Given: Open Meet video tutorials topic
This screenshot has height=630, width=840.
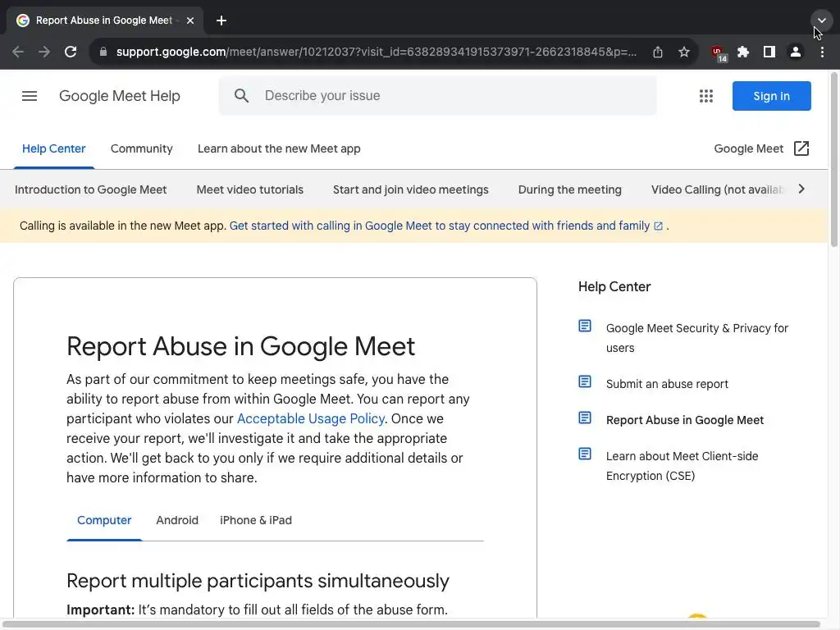Looking at the screenshot, I should [249, 189].
